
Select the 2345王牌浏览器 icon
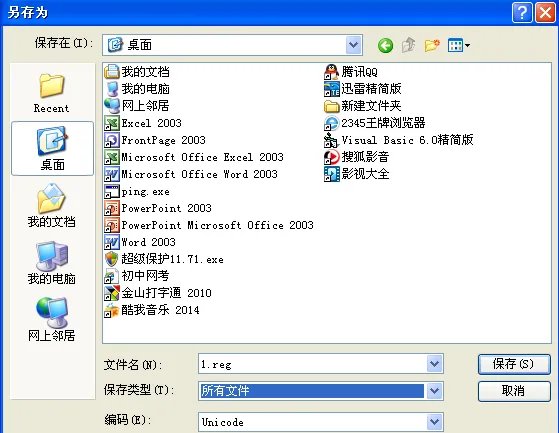click(x=332, y=123)
